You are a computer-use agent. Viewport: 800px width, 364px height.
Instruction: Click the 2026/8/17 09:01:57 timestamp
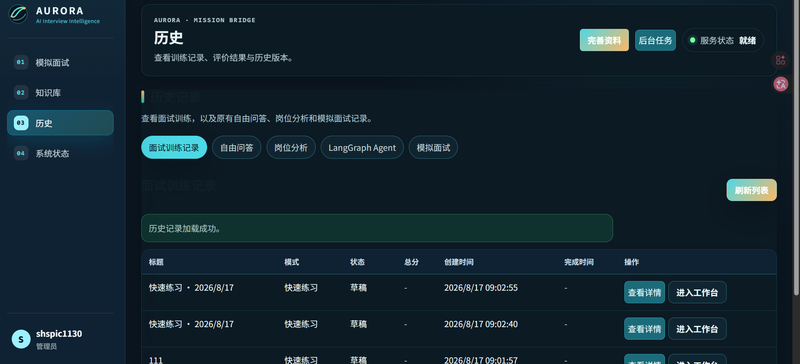pyautogui.click(x=481, y=360)
